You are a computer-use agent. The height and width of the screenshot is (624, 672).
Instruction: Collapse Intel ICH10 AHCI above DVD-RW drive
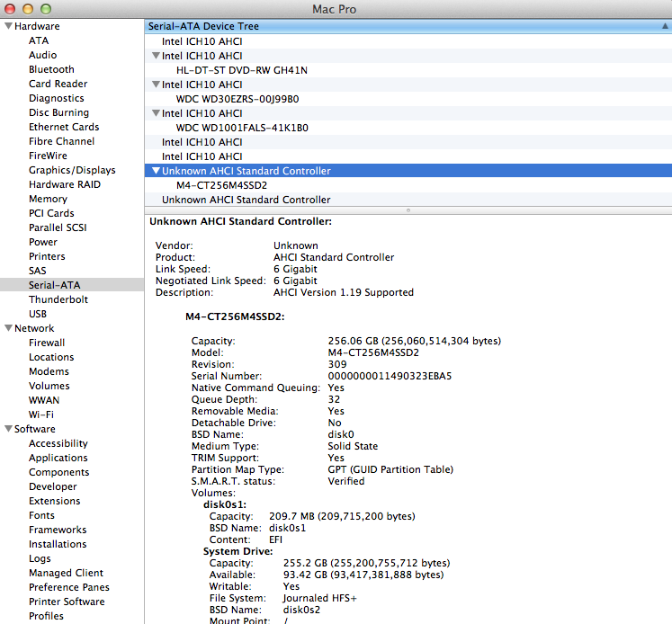pyautogui.click(x=156, y=56)
